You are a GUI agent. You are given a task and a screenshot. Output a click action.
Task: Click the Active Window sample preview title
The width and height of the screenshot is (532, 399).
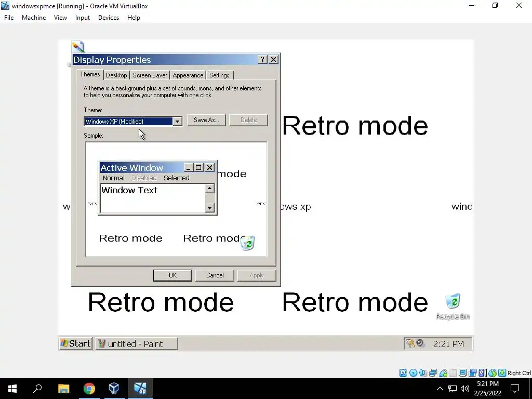(x=132, y=168)
